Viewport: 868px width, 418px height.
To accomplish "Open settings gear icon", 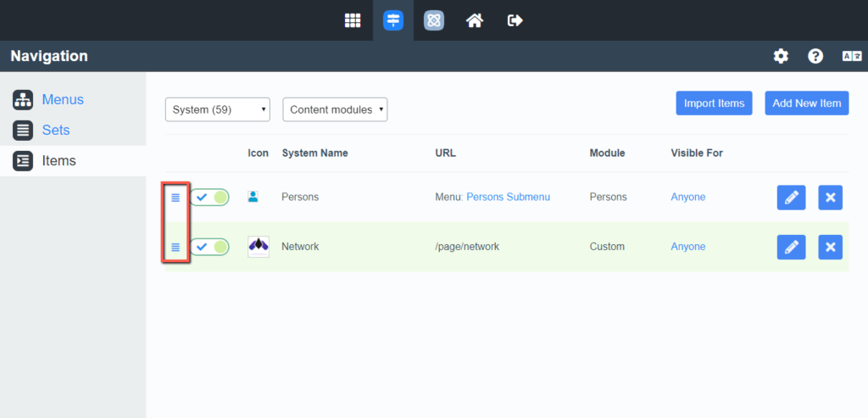I will pos(781,56).
